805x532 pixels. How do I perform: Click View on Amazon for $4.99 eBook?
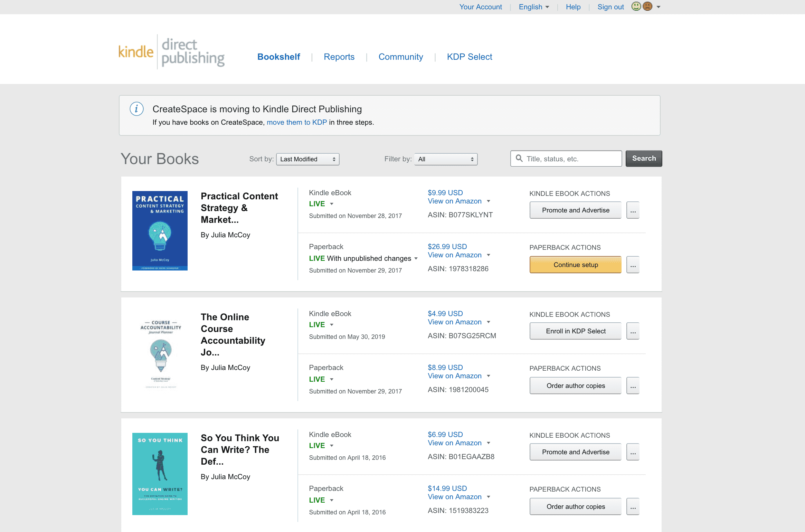click(x=455, y=322)
